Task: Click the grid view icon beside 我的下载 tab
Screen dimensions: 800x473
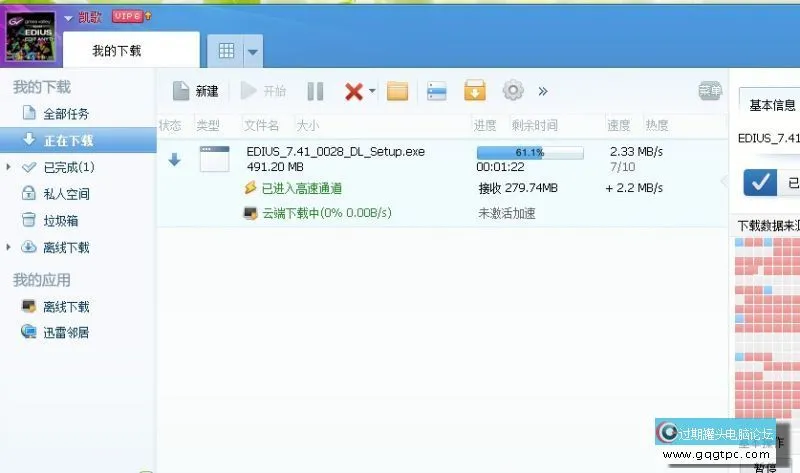Action: click(x=226, y=51)
